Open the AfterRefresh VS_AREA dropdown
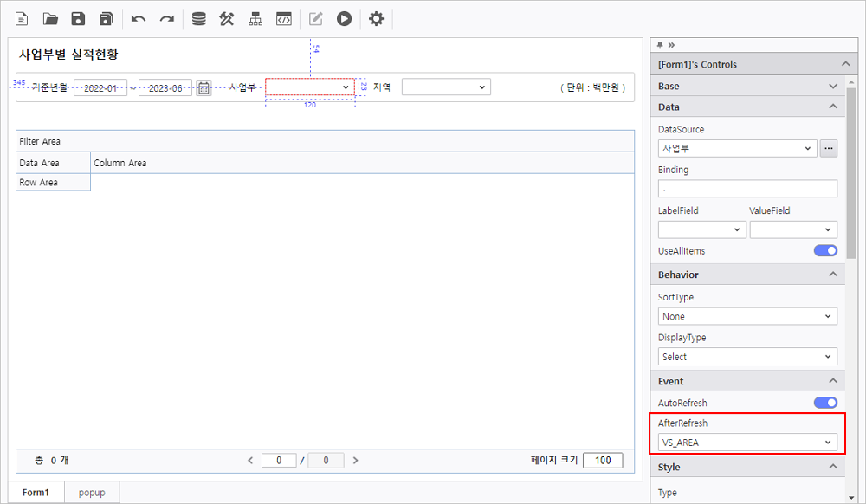The width and height of the screenshot is (866, 504). [747, 443]
